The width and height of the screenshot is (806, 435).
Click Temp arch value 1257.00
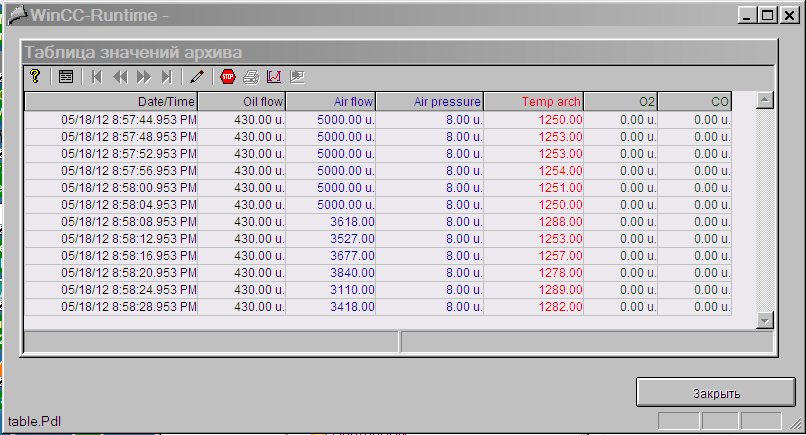point(560,256)
